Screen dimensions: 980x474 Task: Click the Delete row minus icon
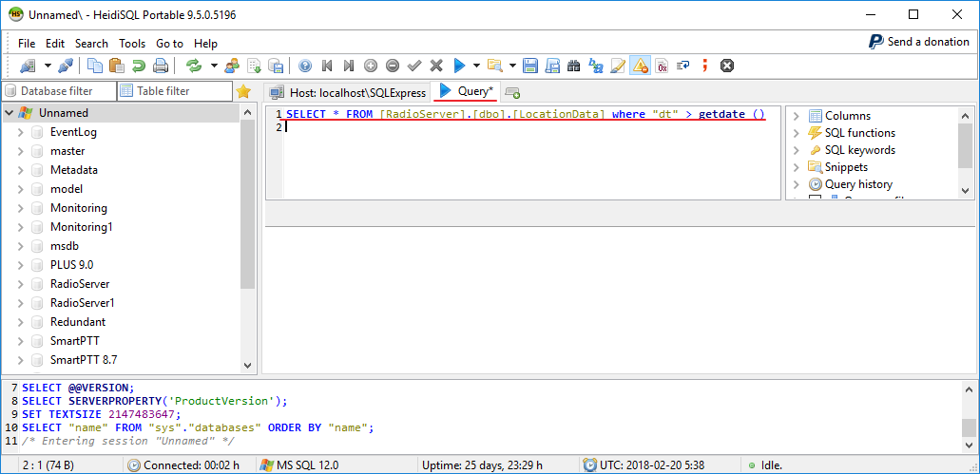(393, 66)
